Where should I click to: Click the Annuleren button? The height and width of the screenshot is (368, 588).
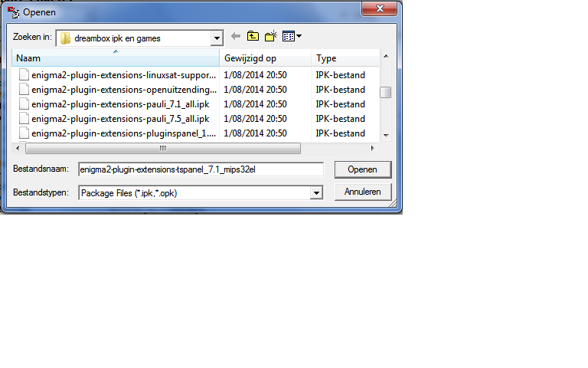pyautogui.click(x=363, y=192)
